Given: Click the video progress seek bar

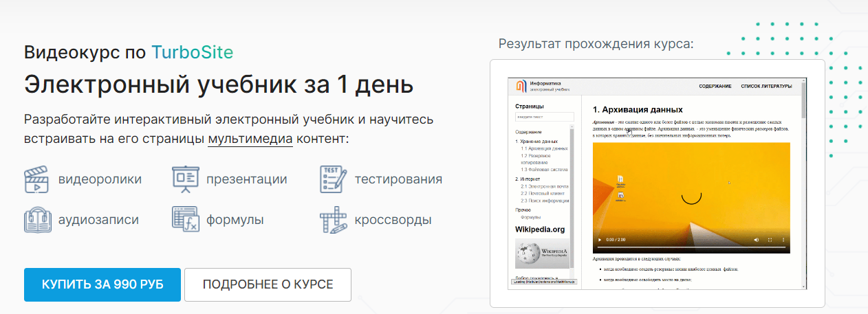Looking at the screenshot, I should (x=688, y=247).
